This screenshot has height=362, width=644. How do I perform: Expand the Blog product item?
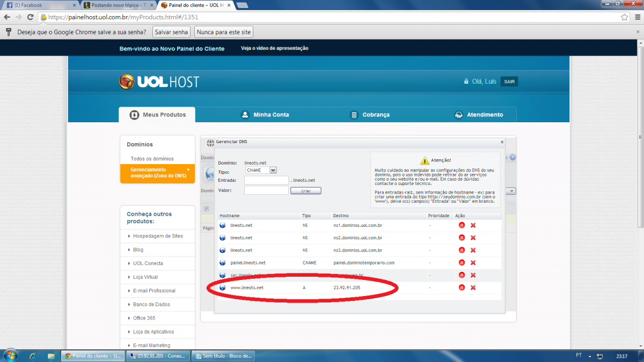[138, 250]
